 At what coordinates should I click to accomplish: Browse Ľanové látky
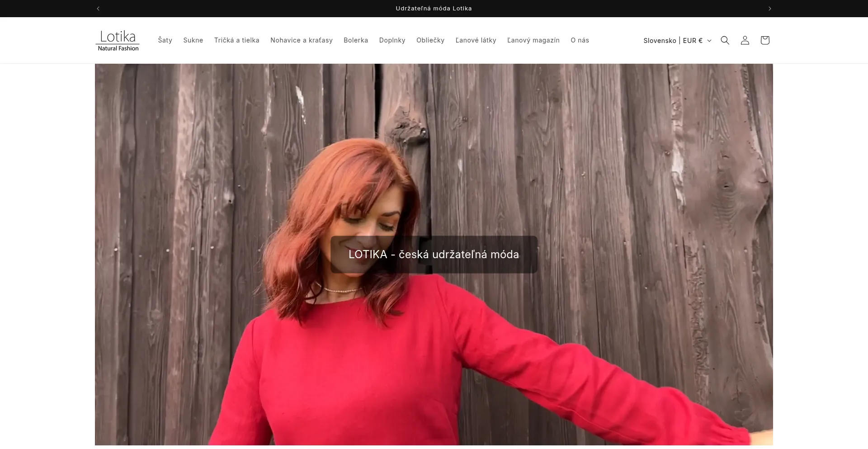(x=476, y=40)
